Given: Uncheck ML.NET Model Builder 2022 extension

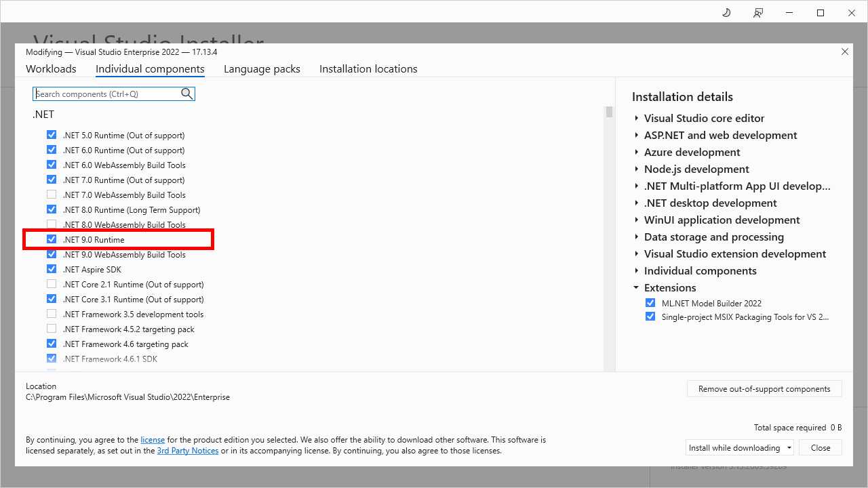Looking at the screenshot, I should coord(650,303).
